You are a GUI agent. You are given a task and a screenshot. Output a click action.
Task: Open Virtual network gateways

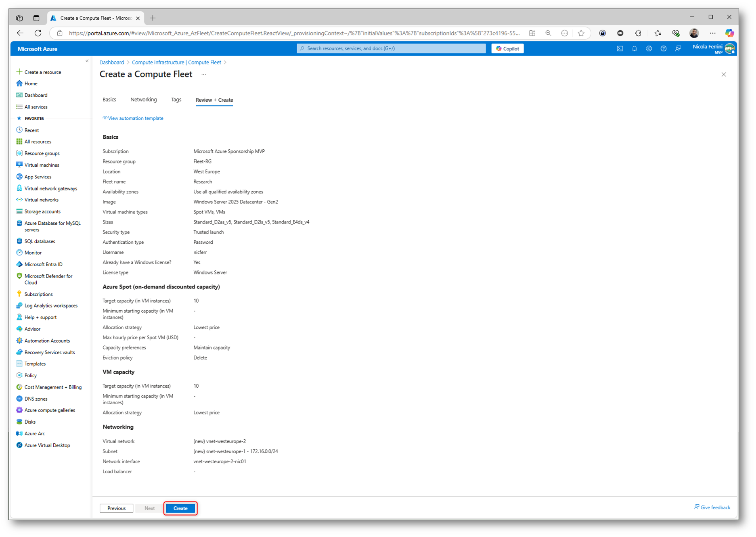50,188
